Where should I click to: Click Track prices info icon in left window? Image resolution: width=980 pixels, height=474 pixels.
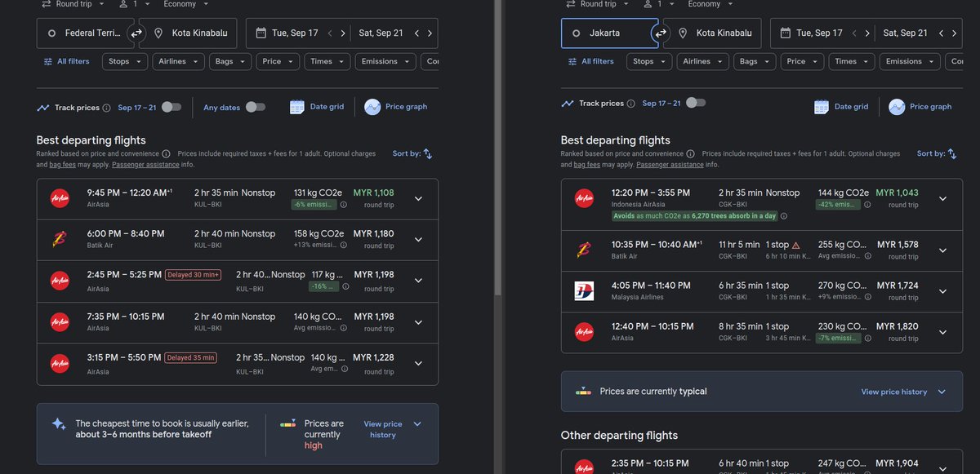click(x=106, y=108)
